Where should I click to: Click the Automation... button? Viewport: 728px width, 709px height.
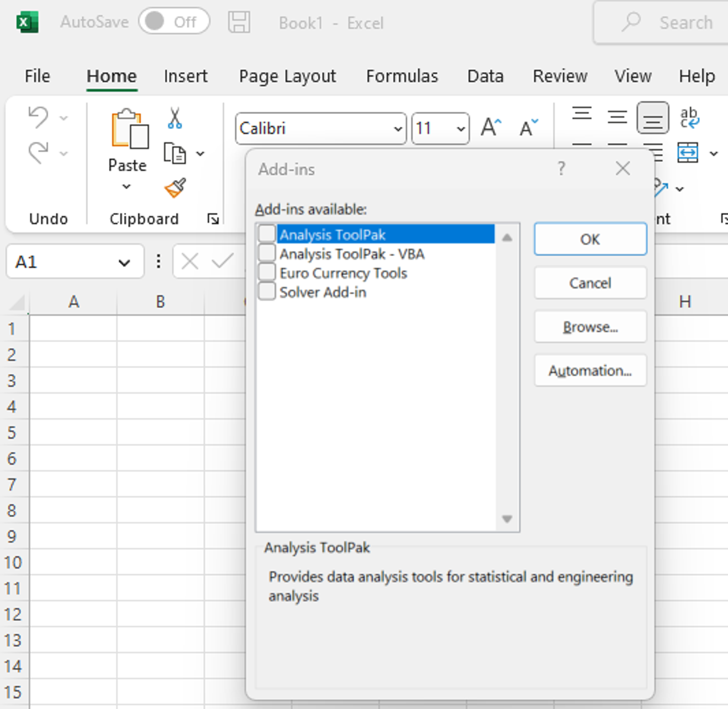pos(590,371)
